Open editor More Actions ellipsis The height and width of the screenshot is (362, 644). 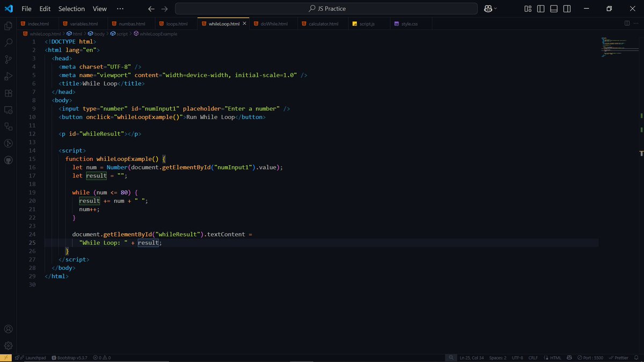tap(637, 24)
